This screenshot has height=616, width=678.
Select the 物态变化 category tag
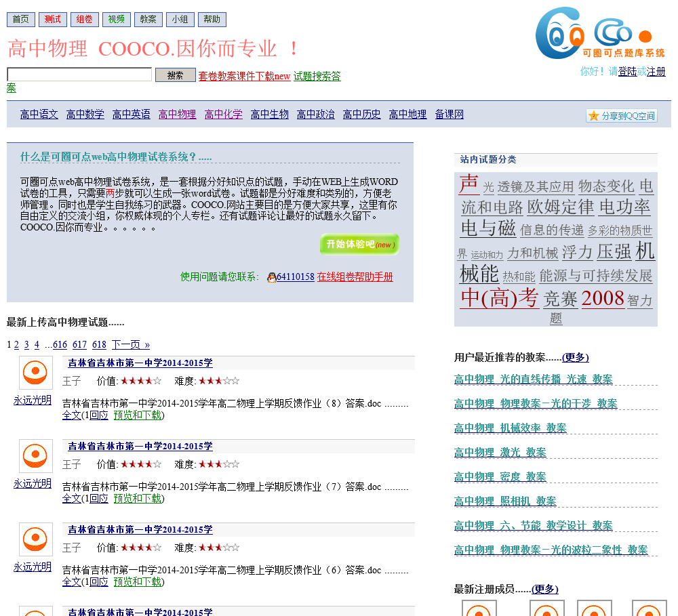[x=606, y=187]
